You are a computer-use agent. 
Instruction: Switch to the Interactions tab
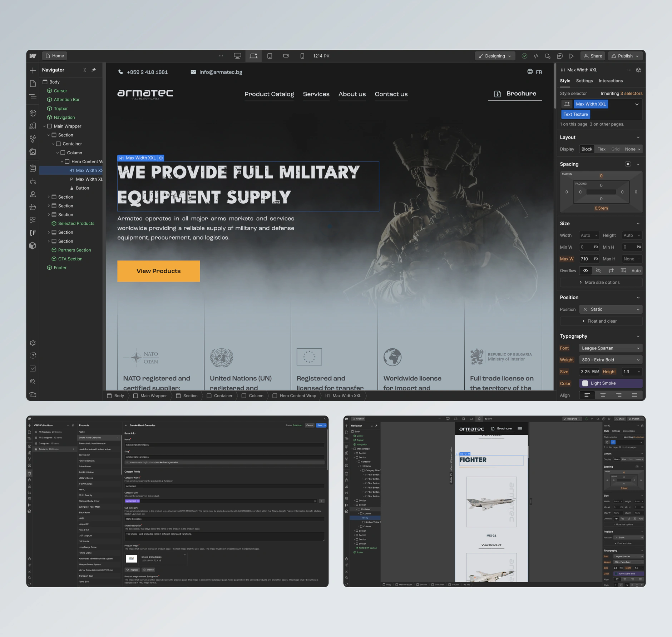[x=611, y=81]
